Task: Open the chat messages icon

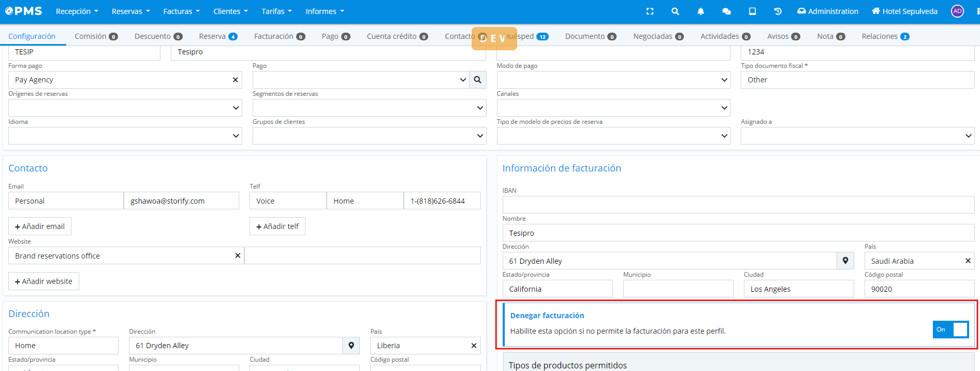Action: 726,11
